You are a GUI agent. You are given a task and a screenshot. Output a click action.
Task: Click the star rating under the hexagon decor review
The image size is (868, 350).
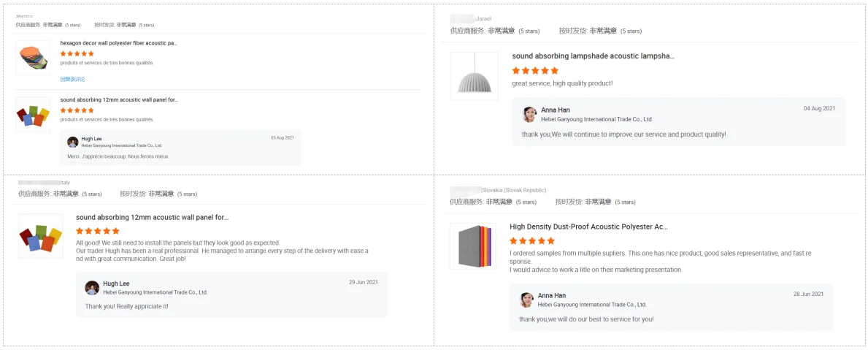pyautogui.click(x=77, y=53)
